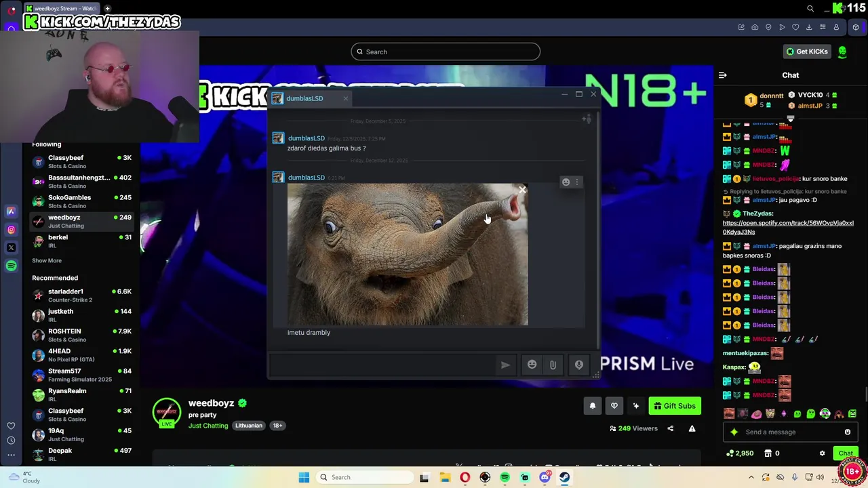Open bookmarks heart in browser sidebar

11,426
